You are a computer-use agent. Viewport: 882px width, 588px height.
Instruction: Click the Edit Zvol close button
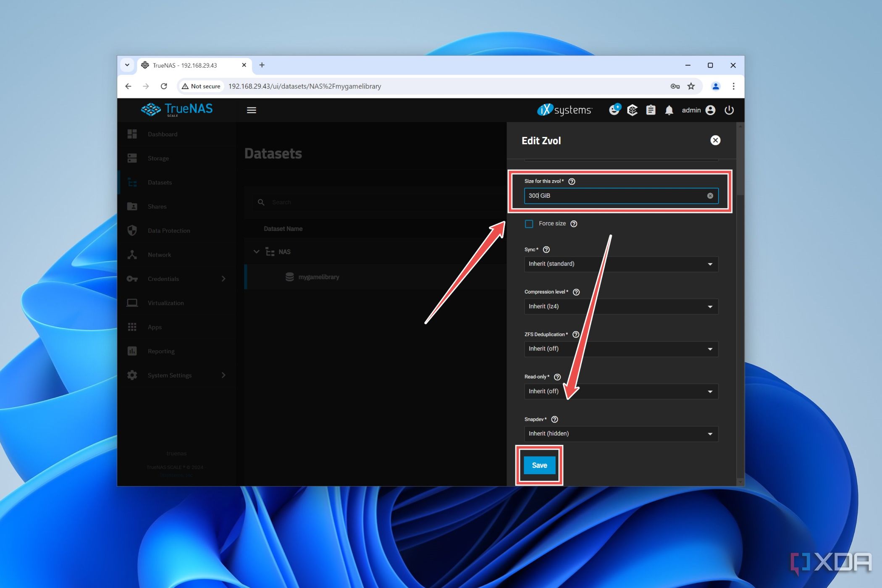tap(715, 140)
